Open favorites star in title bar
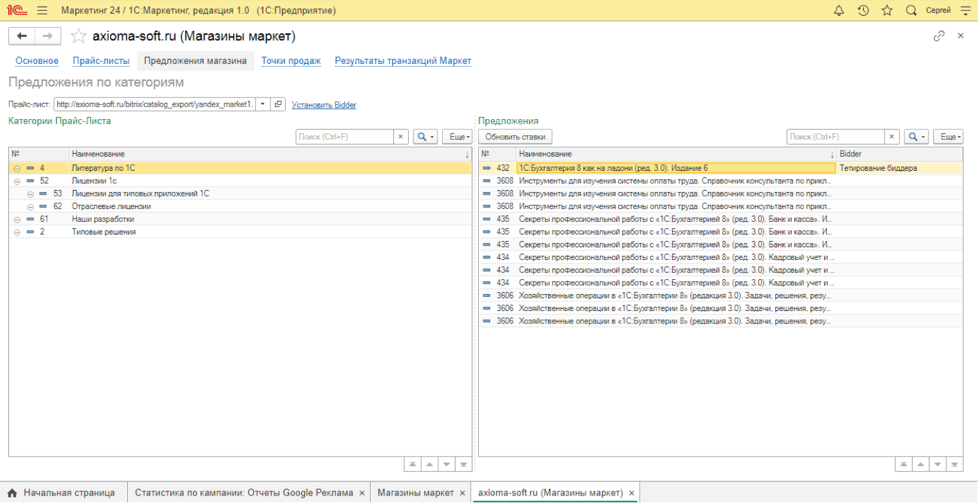 887,11
